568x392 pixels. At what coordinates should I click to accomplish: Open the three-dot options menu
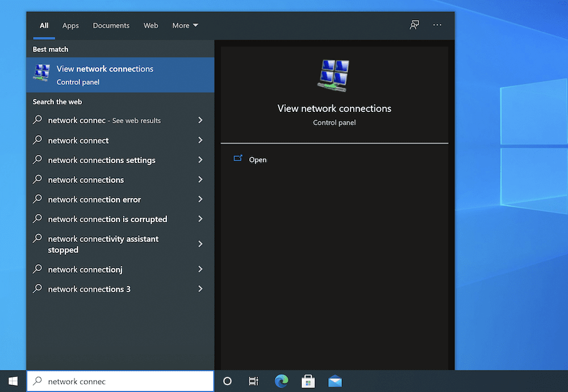[437, 25]
